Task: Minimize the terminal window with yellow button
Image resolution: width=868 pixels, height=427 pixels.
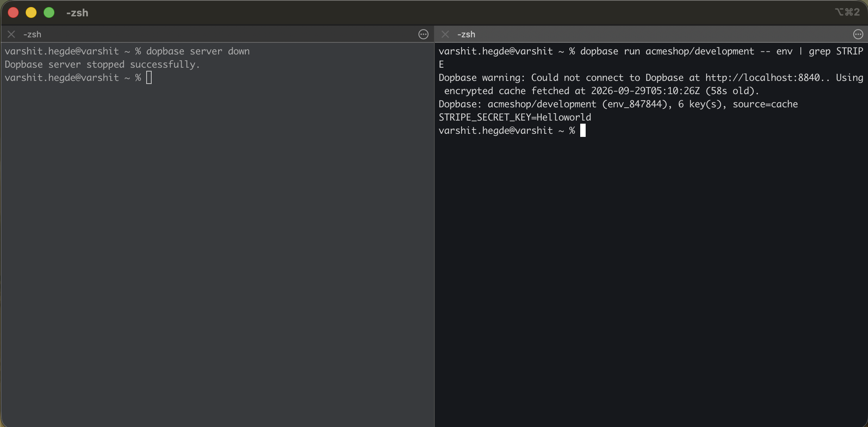Action: coord(31,12)
